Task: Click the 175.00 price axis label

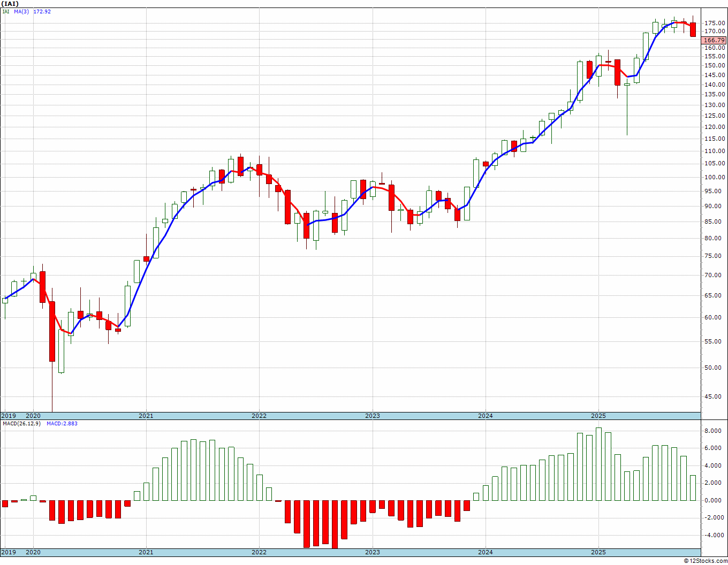Action: click(x=715, y=23)
